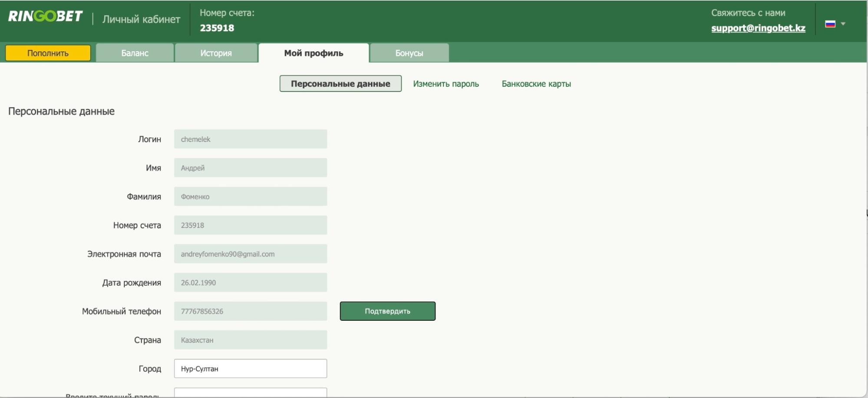Click the Логин field with chemelek
Viewport: 868px width, 398px height.
coord(251,139)
